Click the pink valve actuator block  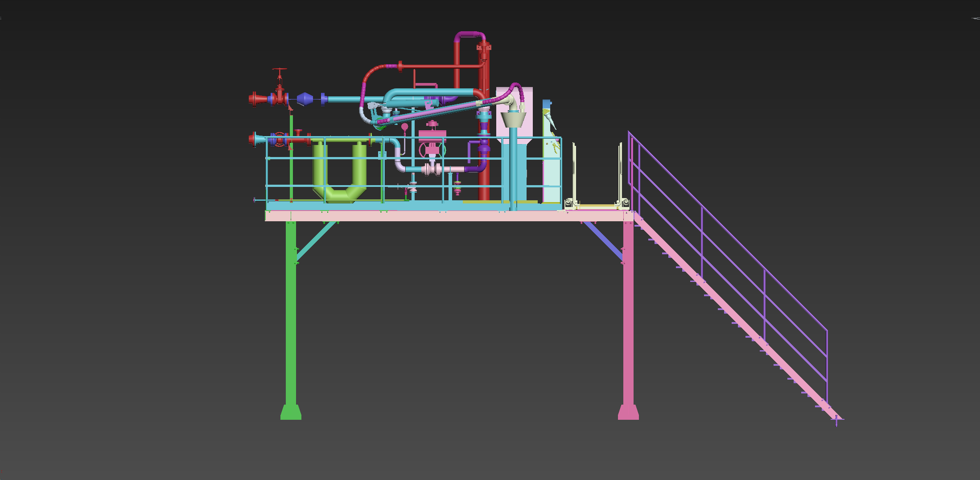click(432, 134)
